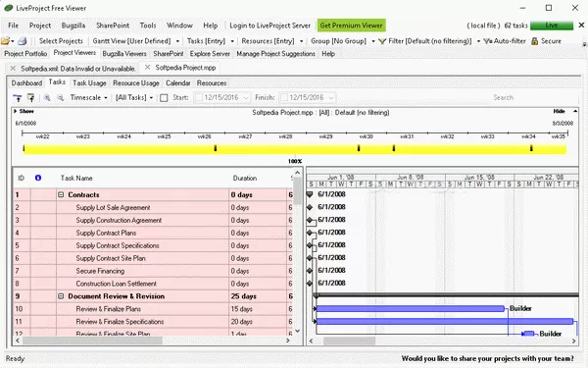Click the Secure button label

coord(551,41)
